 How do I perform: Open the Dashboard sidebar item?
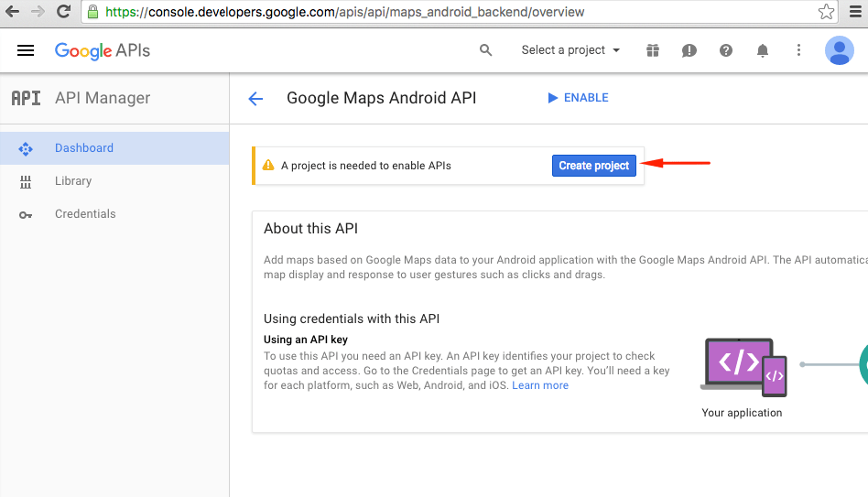(114, 147)
